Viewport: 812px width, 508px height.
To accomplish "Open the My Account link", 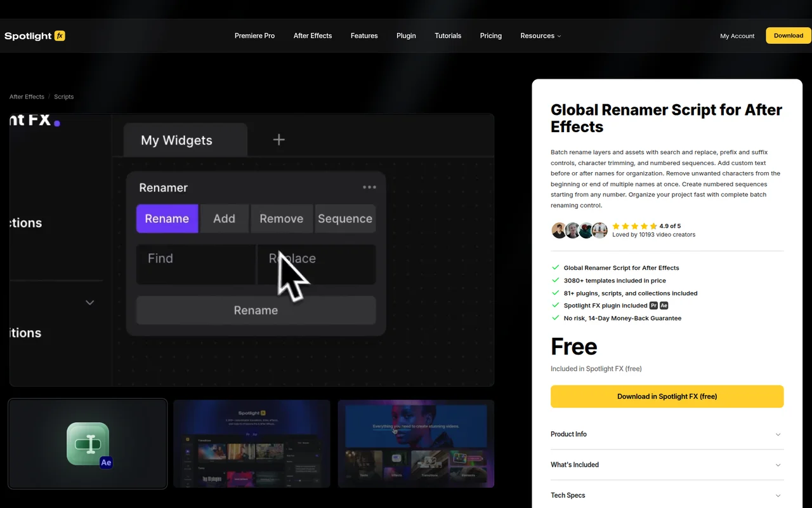I will tap(737, 36).
